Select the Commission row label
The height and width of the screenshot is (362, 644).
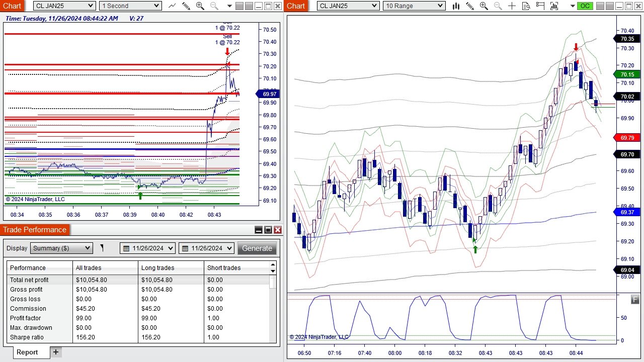click(x=28, y=308)
